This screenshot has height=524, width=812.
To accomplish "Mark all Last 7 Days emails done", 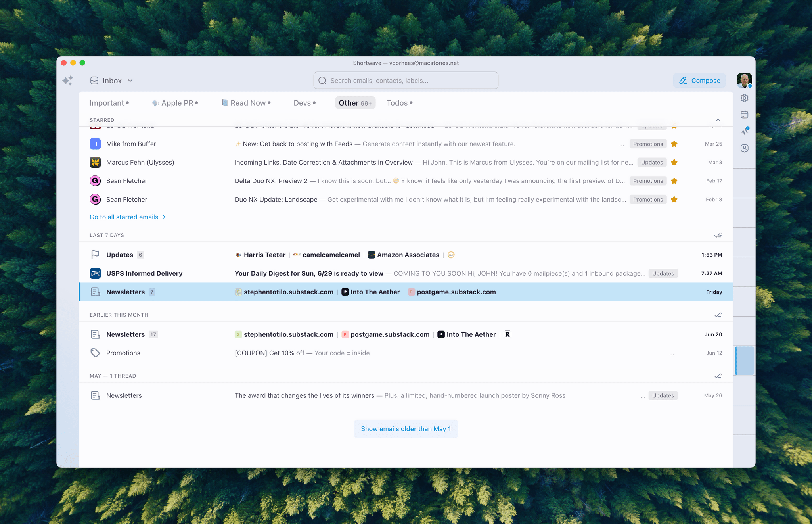I will click(x=718, y=235).
